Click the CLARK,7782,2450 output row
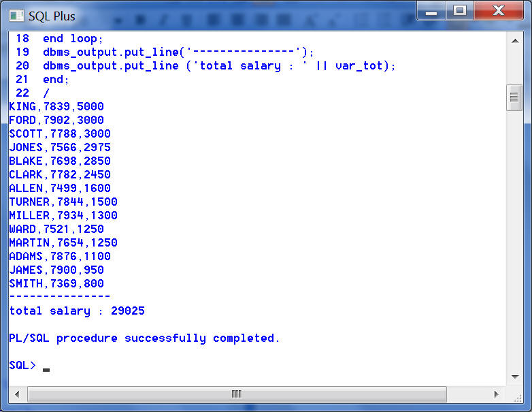Image resolution: width=532 pixels, height=412 pixels. (x=60, y=174)
